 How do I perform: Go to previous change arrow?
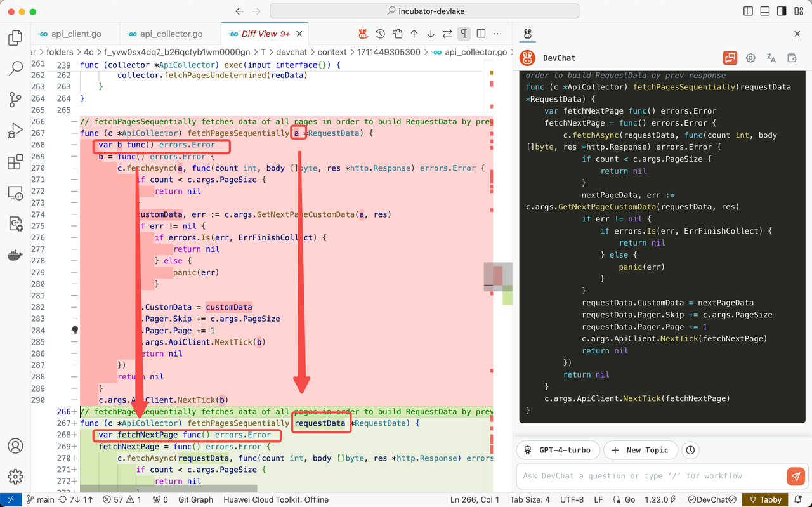click(x=414, y=34)
